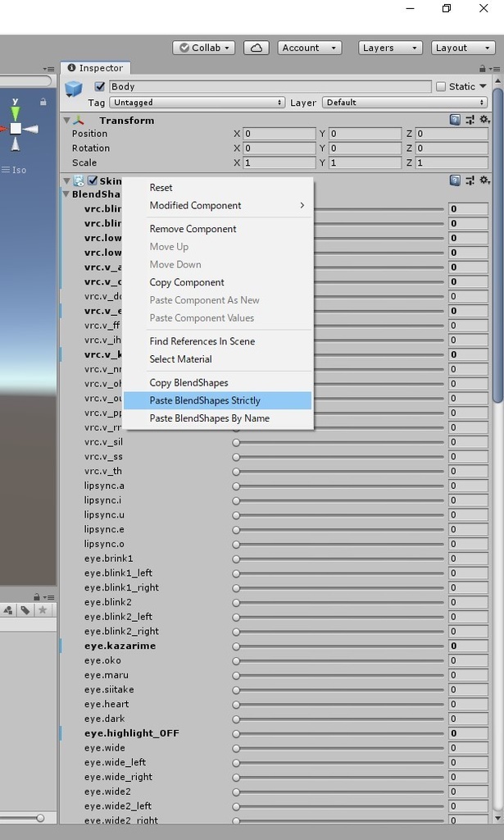Open Skinned Mesh Renderer gear settings
This screenshot has height=840, width=504.
click(484, 180)
